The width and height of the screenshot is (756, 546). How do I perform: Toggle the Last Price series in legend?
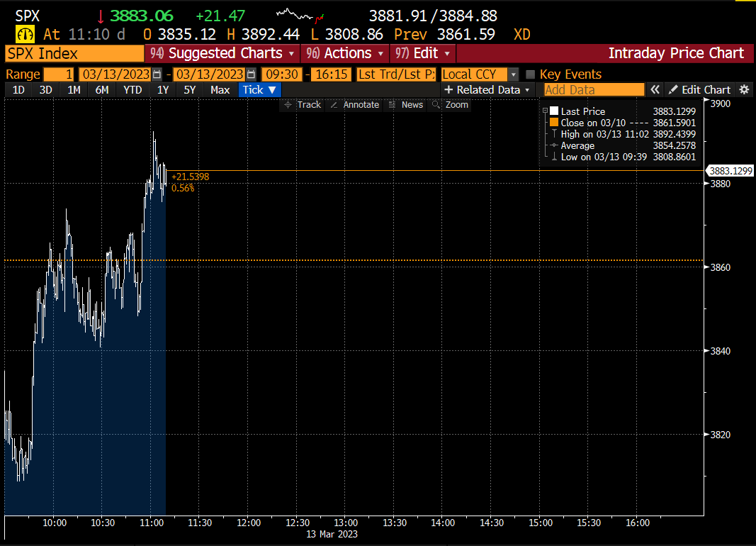coord(553,111)
